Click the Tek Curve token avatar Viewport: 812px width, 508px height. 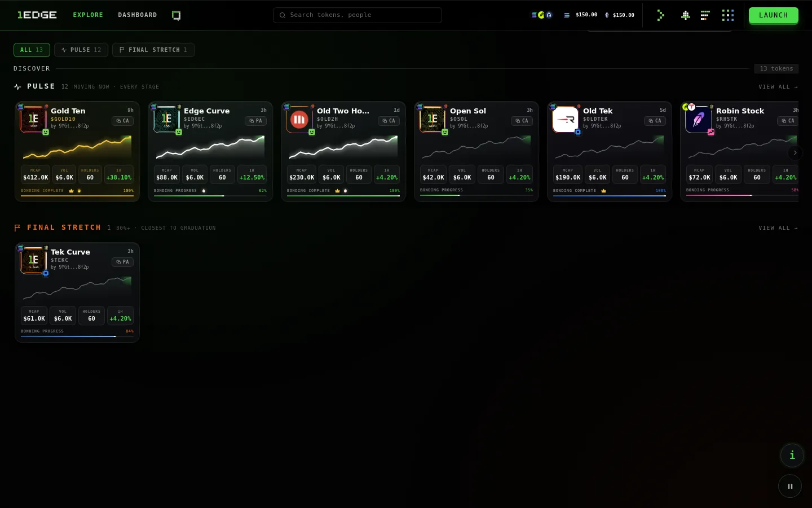click(x=33, y=260)
